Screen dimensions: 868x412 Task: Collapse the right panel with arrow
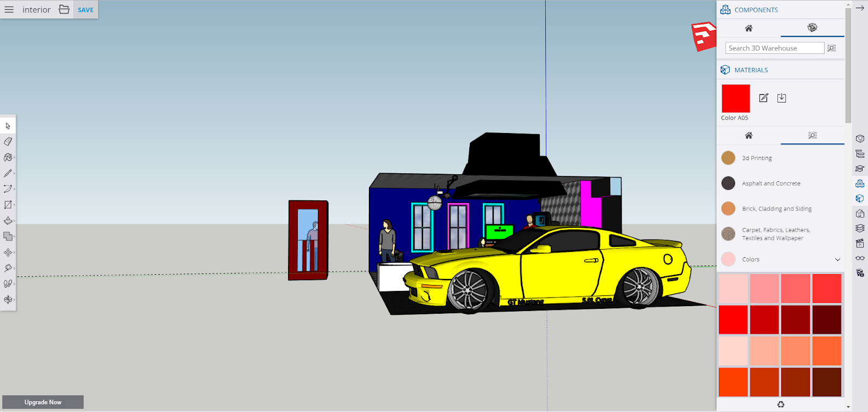[x=860, y=8]
